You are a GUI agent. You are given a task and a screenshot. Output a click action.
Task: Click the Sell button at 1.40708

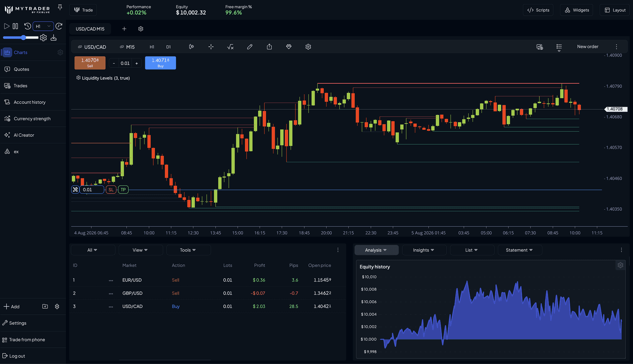tap(90, 63)
